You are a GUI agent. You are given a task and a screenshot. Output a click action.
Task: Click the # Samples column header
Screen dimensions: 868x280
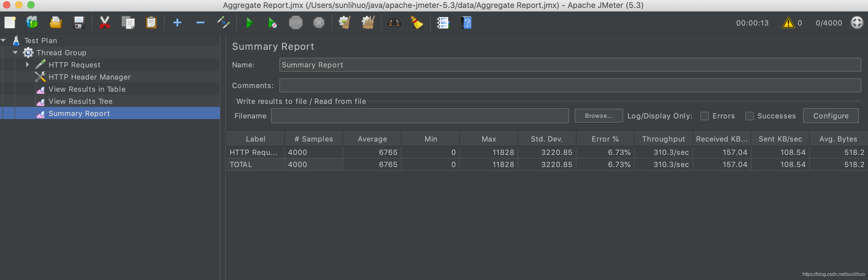[314, 138]
